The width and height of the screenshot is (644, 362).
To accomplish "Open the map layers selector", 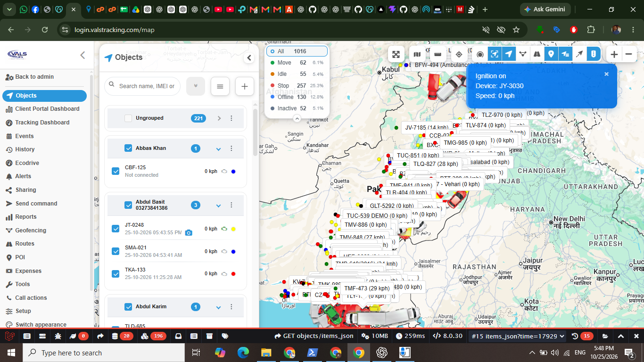I will 417,54.
